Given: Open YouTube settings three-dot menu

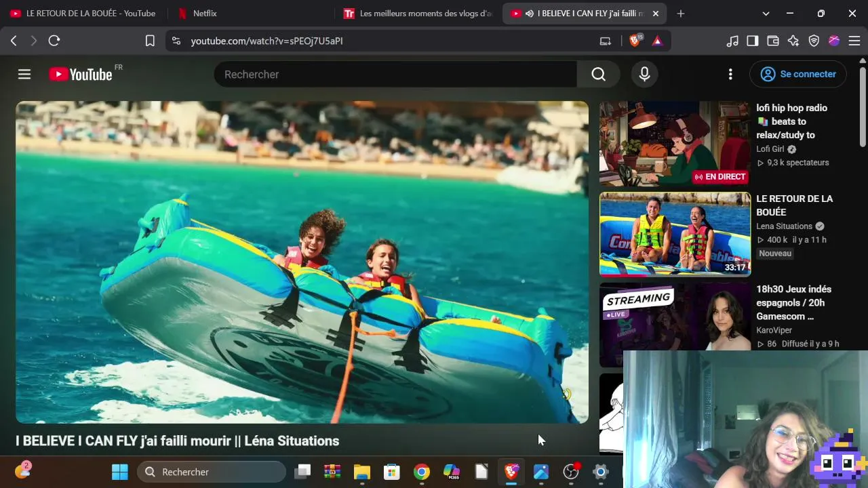Looking at the screenshot, I should coord(730,75).
